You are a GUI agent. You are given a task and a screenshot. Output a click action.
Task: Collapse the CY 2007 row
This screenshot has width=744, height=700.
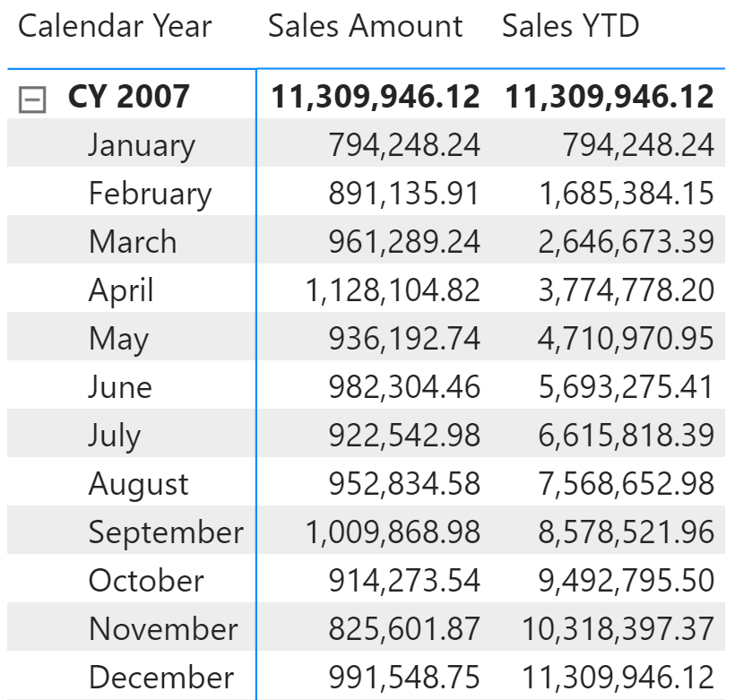click(32, 99)
